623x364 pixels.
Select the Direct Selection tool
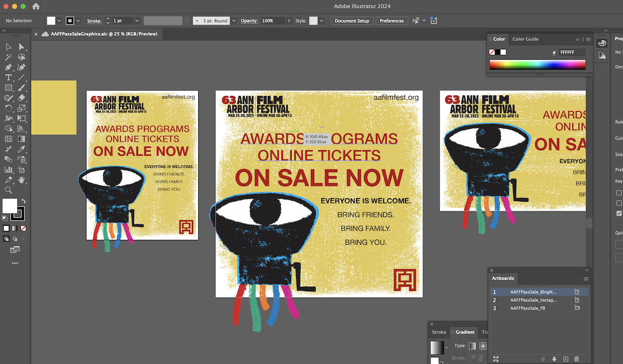[x=22, y=47]
